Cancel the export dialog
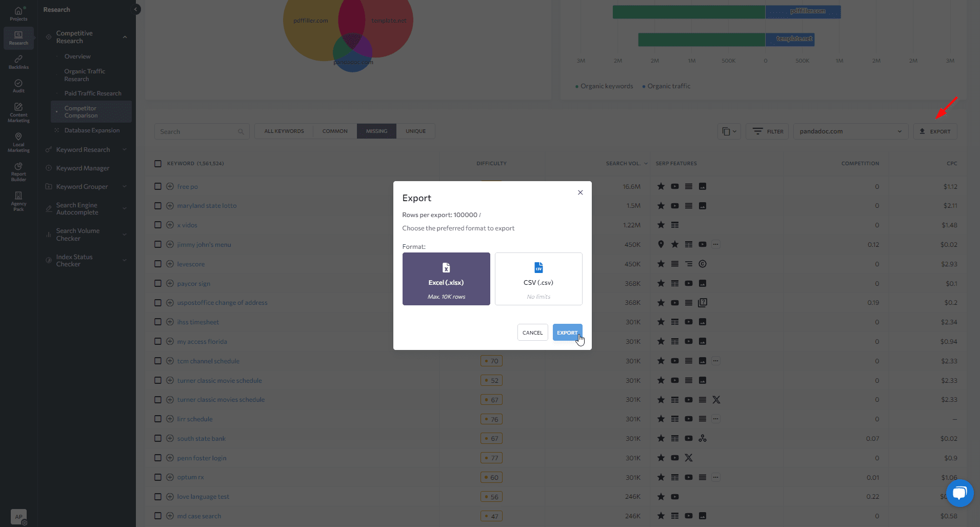 click(x=532, y=333)
